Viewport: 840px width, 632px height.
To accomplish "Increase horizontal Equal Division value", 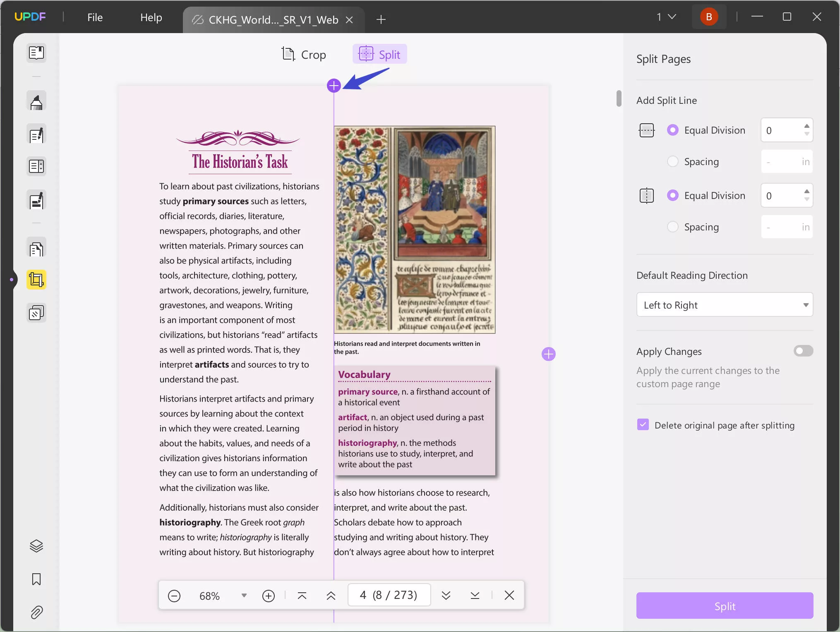I will [x=806, y=126].
